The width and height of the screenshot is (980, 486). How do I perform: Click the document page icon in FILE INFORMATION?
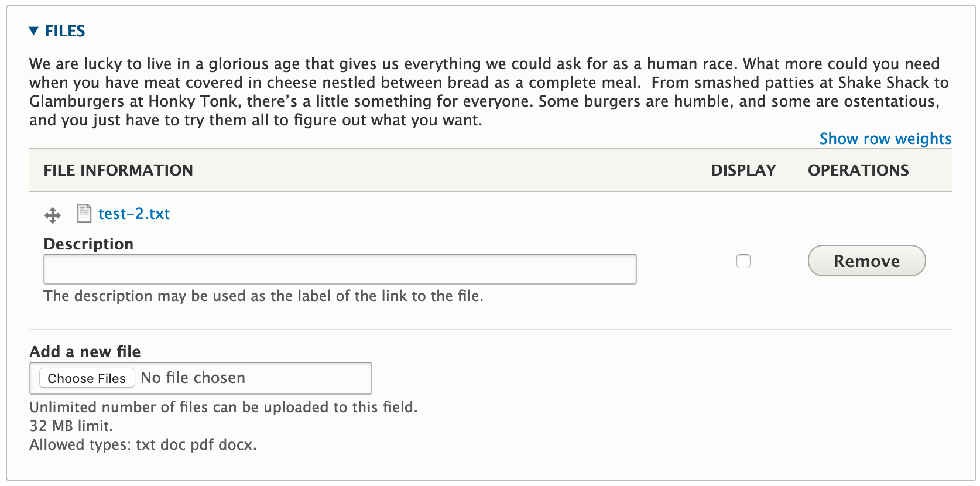(84, 213)
